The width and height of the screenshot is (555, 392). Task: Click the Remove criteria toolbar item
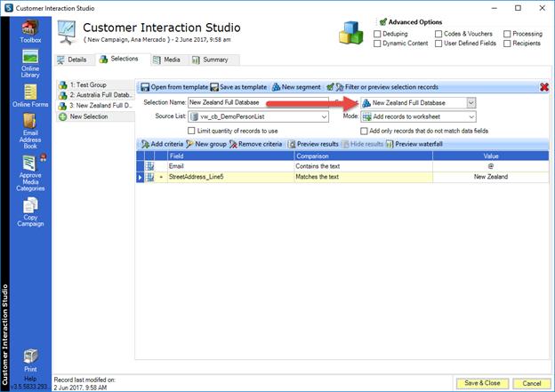pyautogui.click(x=255, y=144)
